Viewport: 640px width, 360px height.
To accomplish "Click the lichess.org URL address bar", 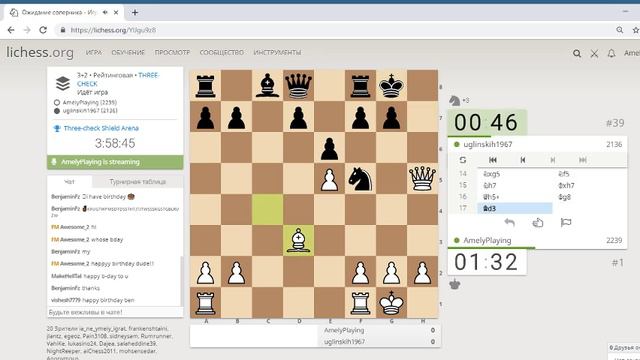I will pos(113,30).
